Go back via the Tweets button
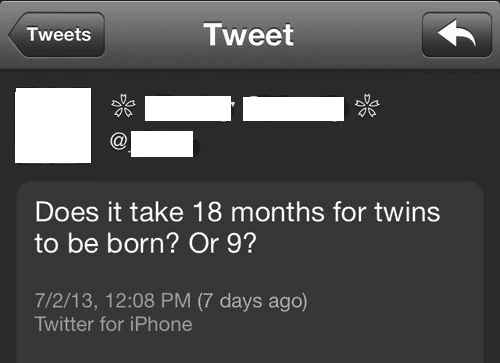Viewport: 500px width, 363px height. 57,35
